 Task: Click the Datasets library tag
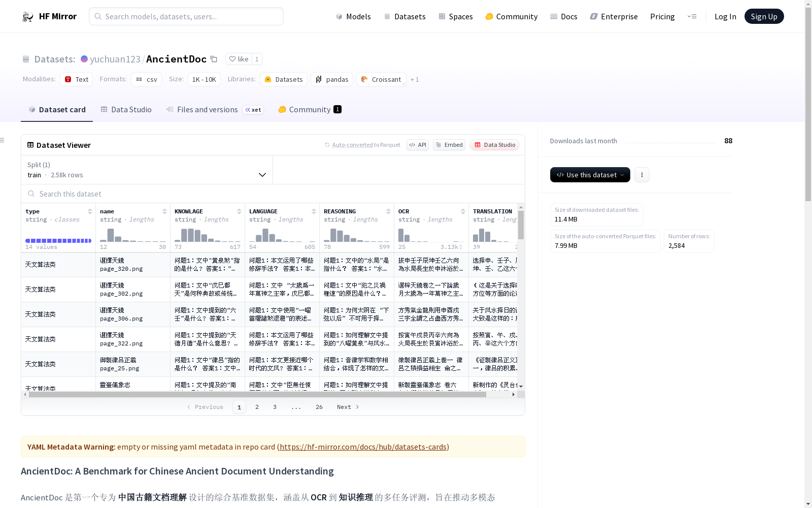(284, 79)
